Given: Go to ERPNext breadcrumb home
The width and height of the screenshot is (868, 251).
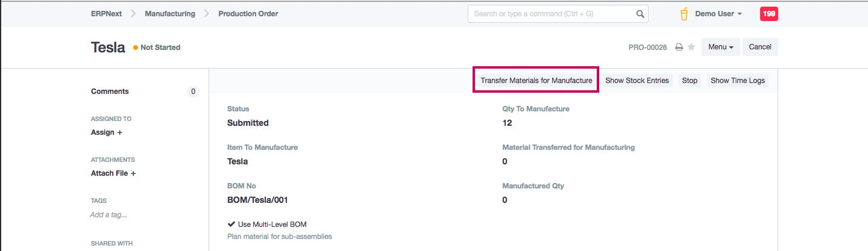Looking at the screenshot, I should pos(106,14).
